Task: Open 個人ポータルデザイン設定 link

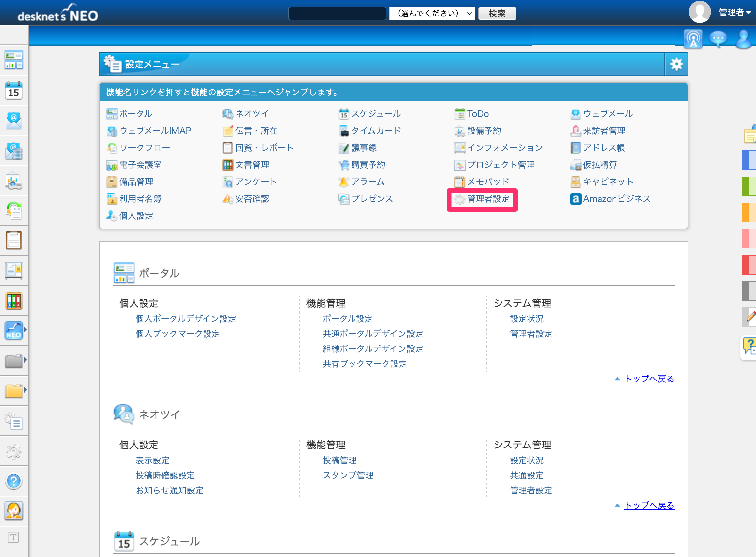Action: (186, 319)
